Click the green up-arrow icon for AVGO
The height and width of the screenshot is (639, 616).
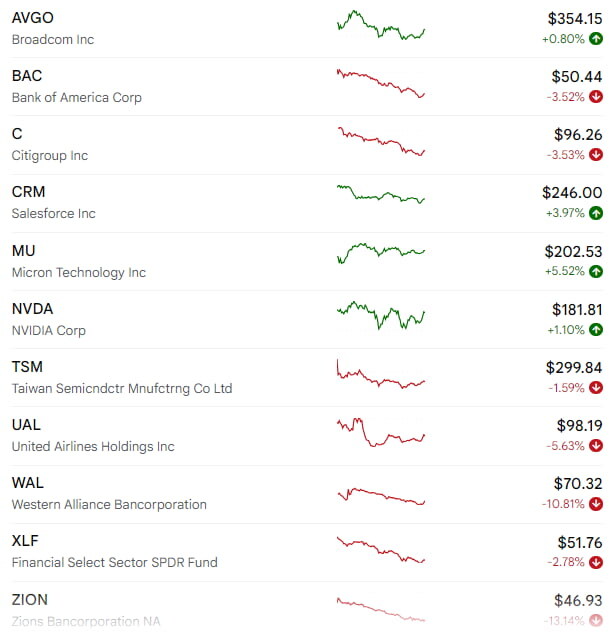(x=596, y=39)
